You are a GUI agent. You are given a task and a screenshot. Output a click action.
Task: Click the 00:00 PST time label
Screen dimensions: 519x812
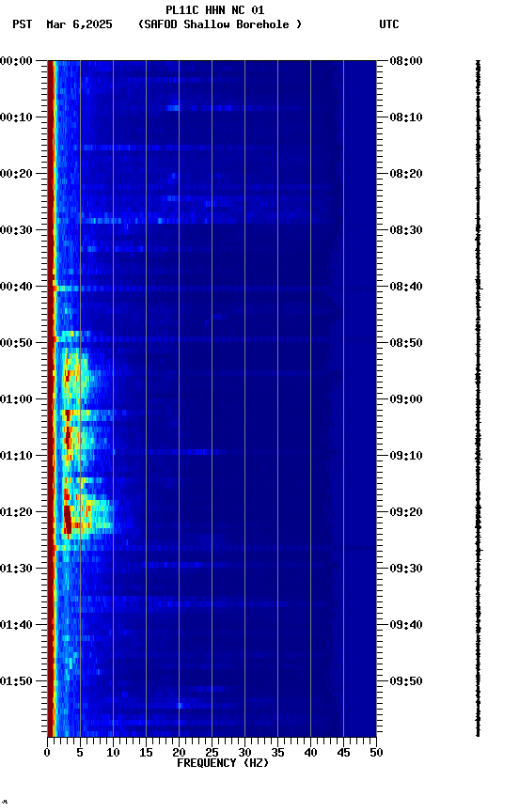pyautogui.click(x=16, y=61)
